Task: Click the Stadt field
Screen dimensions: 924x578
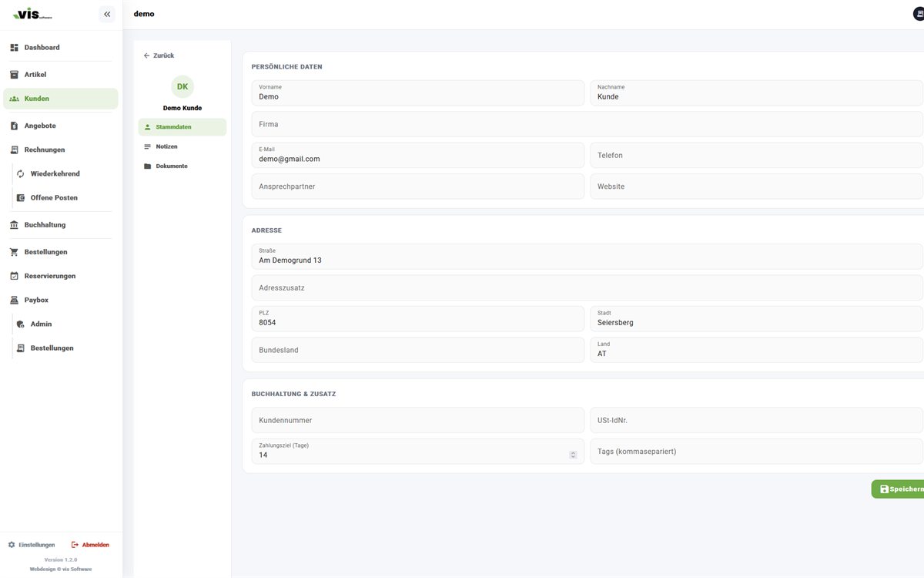Action: 757,319
